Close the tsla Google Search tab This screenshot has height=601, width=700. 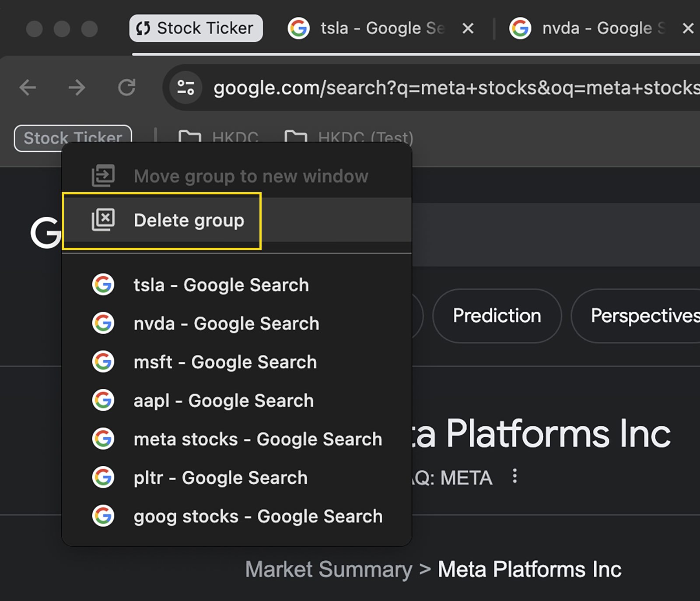(468, 28)
